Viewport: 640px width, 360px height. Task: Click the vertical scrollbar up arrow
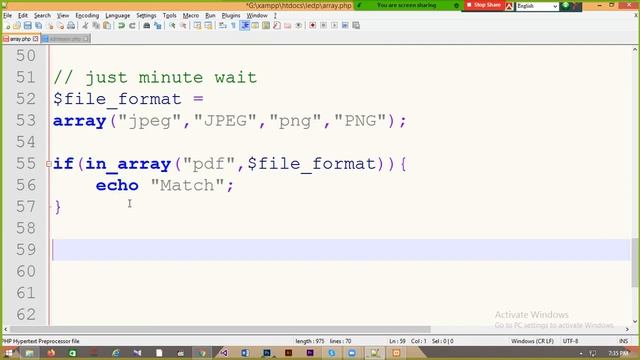pyautogui.click(x=635, y=49)
